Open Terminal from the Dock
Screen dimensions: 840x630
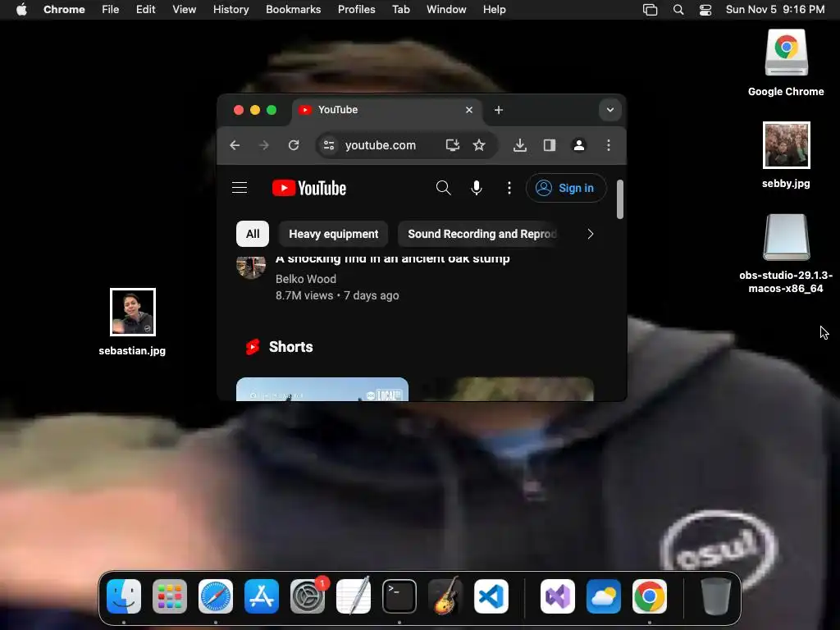(x=399, y=596)
